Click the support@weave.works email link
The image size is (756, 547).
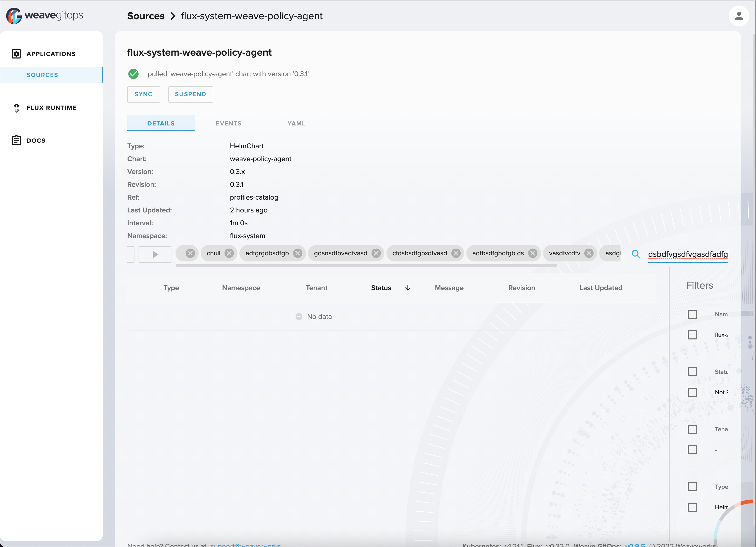click(246, 545)
